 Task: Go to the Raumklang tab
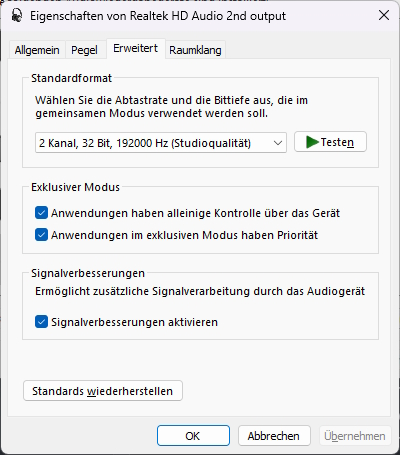point(195,50)
